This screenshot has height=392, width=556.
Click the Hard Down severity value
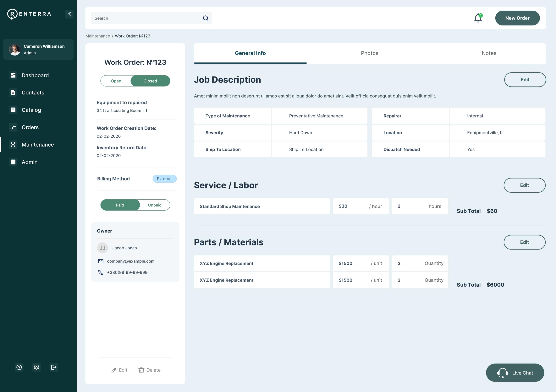300,133
